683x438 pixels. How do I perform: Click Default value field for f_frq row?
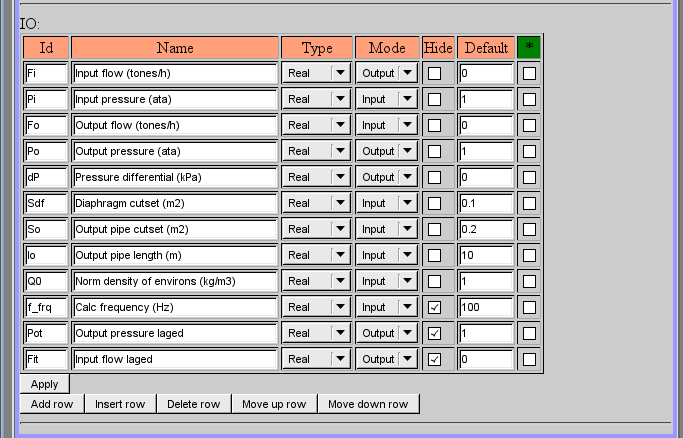(x=485, y=307)
